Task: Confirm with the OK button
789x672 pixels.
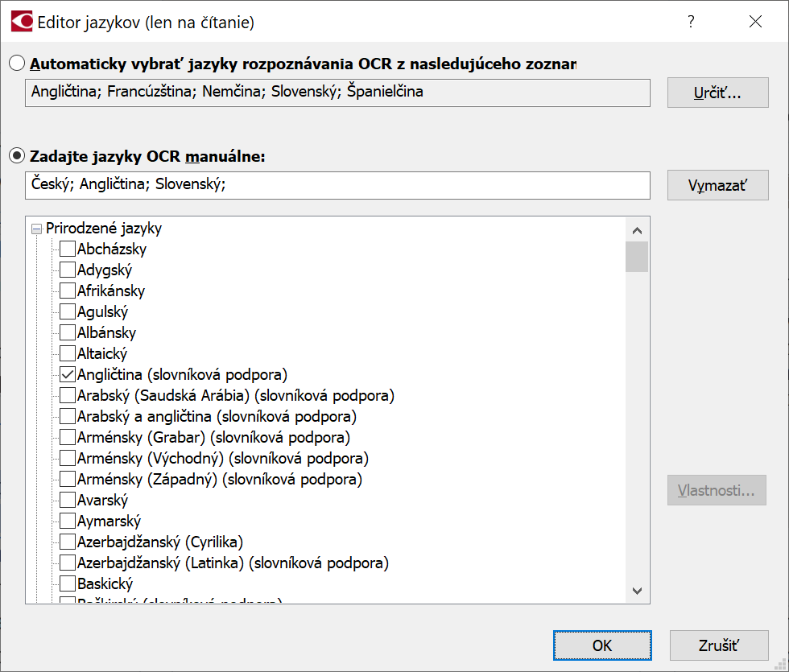Action: point(602,645)
